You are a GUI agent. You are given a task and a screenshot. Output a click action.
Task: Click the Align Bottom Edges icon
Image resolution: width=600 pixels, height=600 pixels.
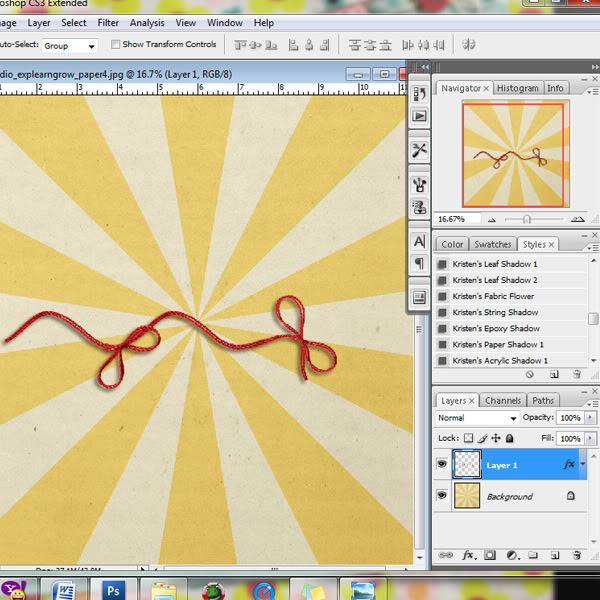271,46
